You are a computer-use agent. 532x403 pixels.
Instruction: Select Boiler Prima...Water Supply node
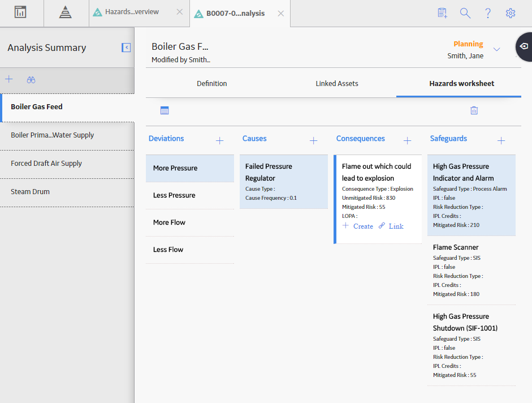coord(67,135)
